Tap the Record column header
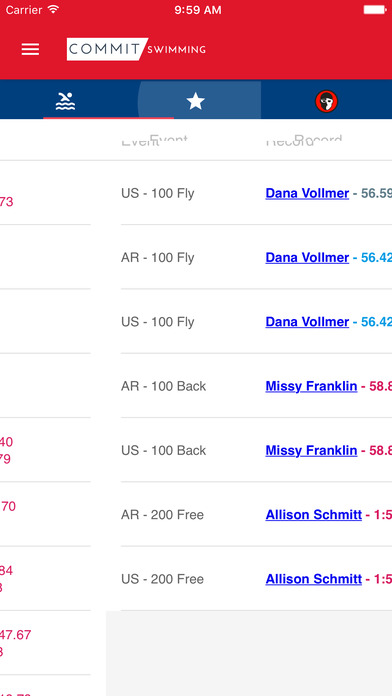Screen dimensions: 392x696 click(305, 141)
